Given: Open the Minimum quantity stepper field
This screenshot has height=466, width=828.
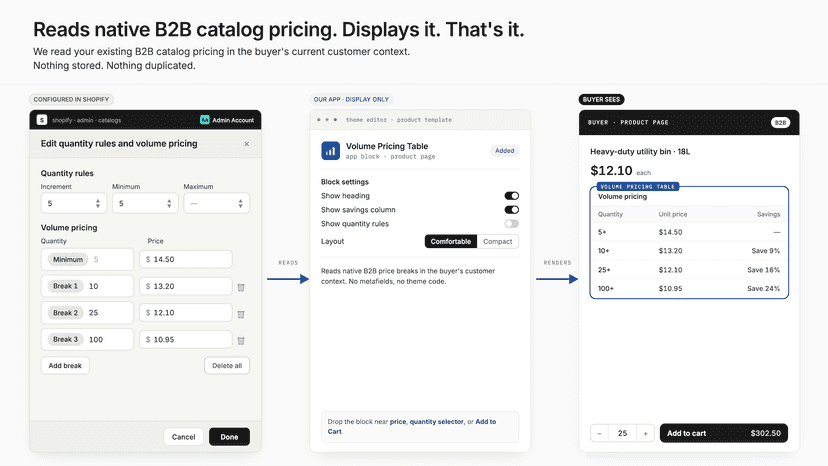Looking at the screenshot, I should tap(145, 203).
